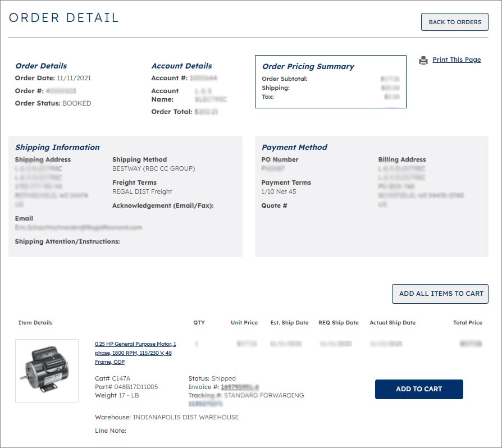Click the Acknowledgement (Email/Fax) label

coord(163,206)
